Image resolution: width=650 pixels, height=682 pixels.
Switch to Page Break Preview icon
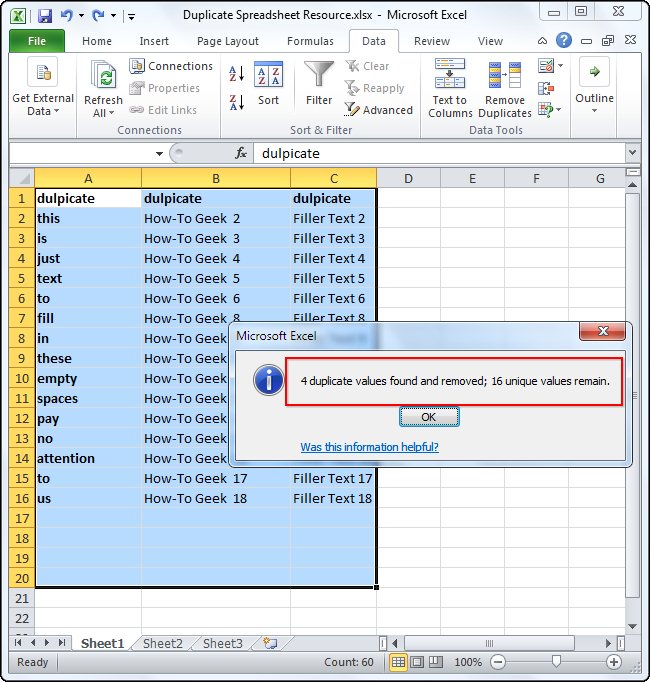436,662
